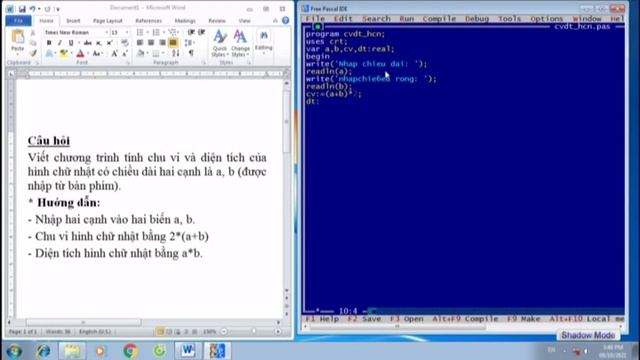Open the Debug menu in Free Pascal
The image size is (640, 360).
coord(477,18)
